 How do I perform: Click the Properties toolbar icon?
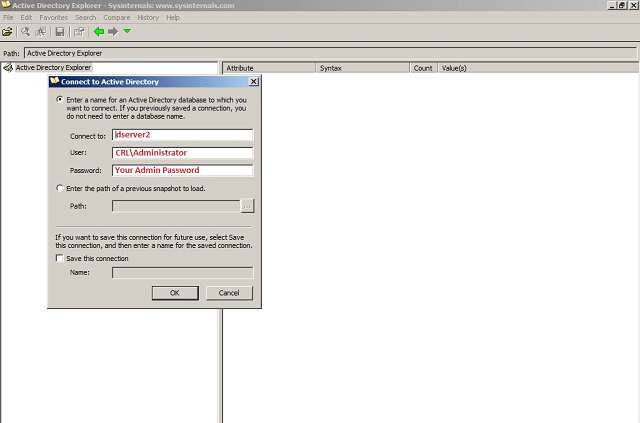(x=79, y=32)
